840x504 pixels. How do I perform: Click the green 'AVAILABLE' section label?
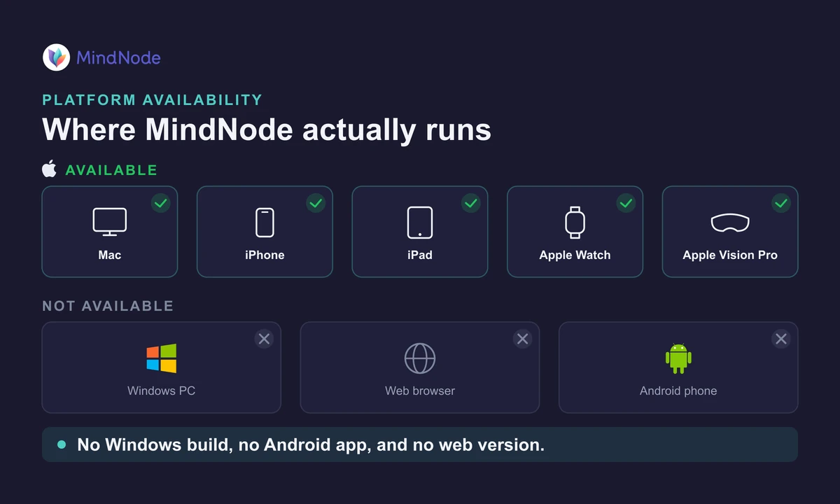111,170
